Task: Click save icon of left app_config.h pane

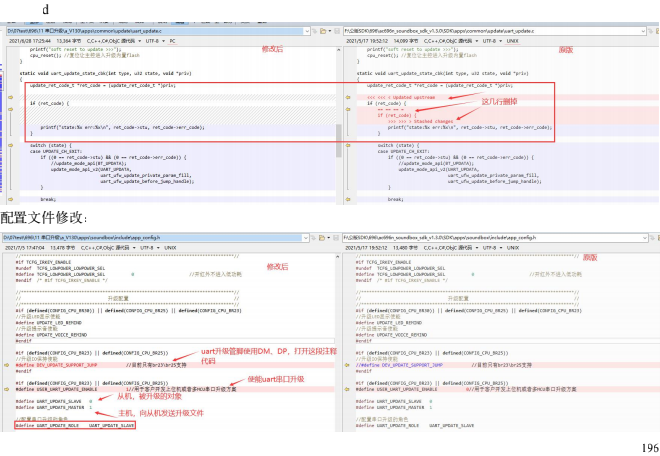Action: (x=336, y=238)
